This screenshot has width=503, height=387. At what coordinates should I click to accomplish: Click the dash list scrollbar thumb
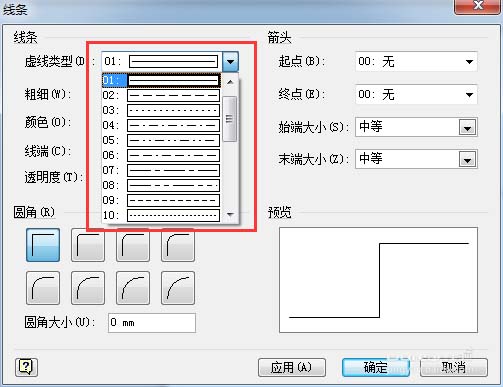click(229, 119)
